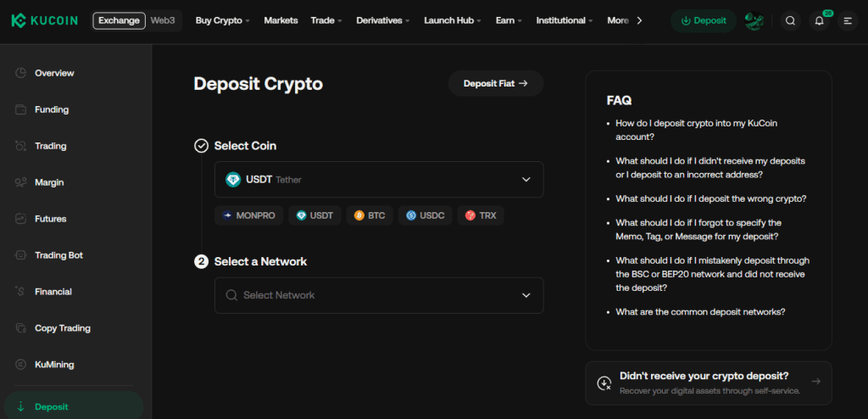868x419 pixels.
Task: Open FAQ: How do I deposit crypto
Action: click(697, 131)
